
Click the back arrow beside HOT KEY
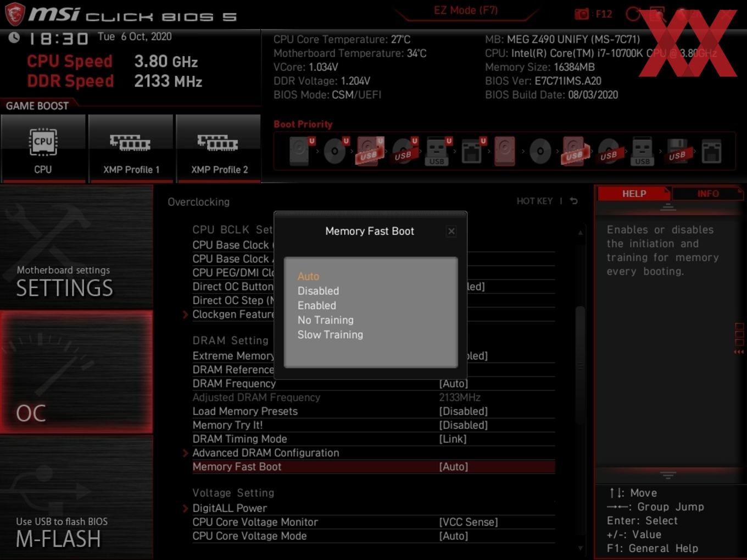point(574,201)
